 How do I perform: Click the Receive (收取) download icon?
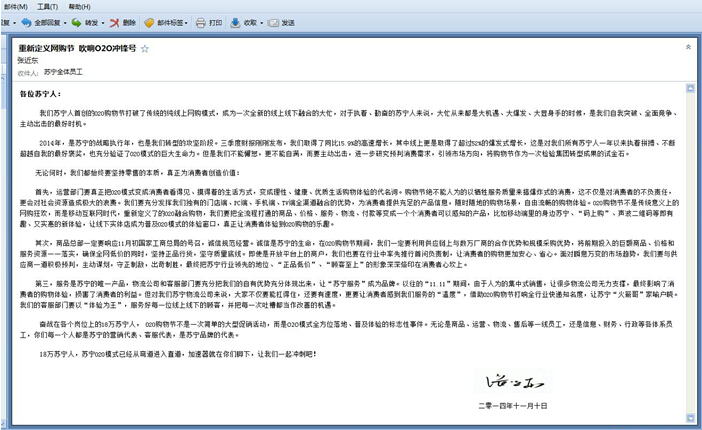click(x=235, y=22)
